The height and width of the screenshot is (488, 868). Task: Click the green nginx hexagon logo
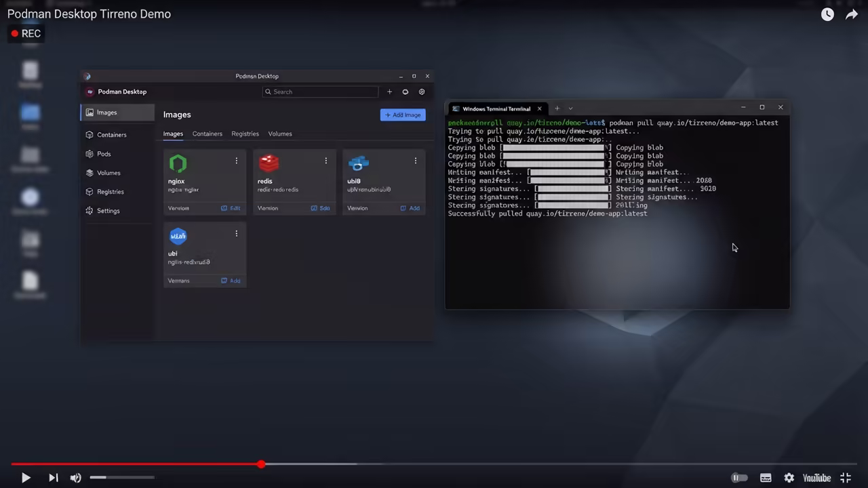tap(178, 163)
